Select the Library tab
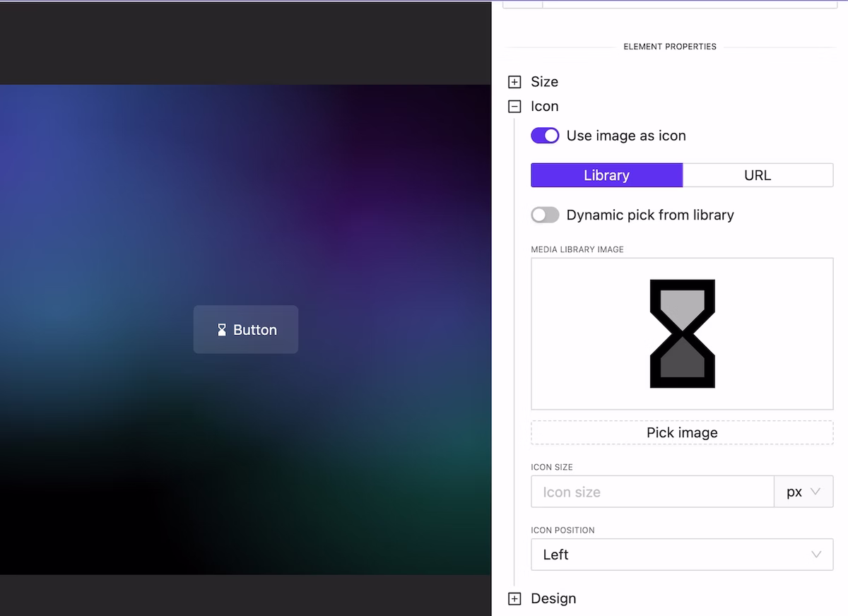The height and width of the screenshot is (616, 848). click(x=606, y=175)
